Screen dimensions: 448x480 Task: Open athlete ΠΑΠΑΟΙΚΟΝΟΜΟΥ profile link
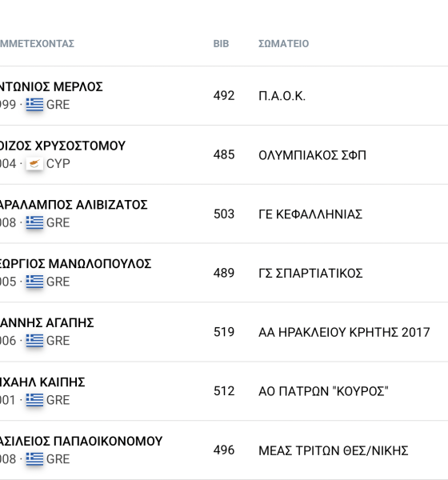[81, 442]
